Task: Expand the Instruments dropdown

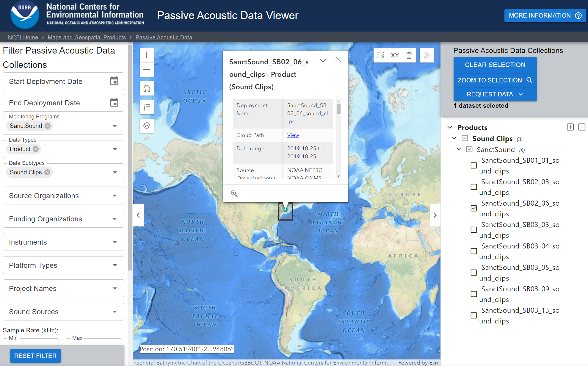Action: coord(63,242)
